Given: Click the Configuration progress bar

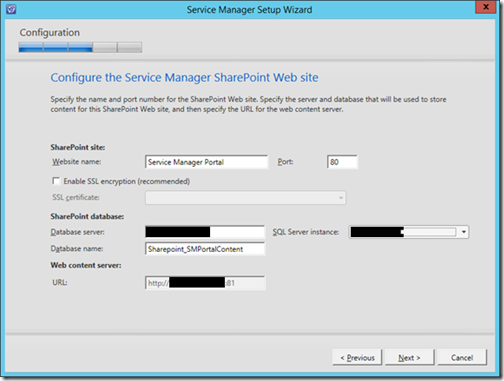Looking at the screenshot, I should pyautogui.click(x=80, y=47).
